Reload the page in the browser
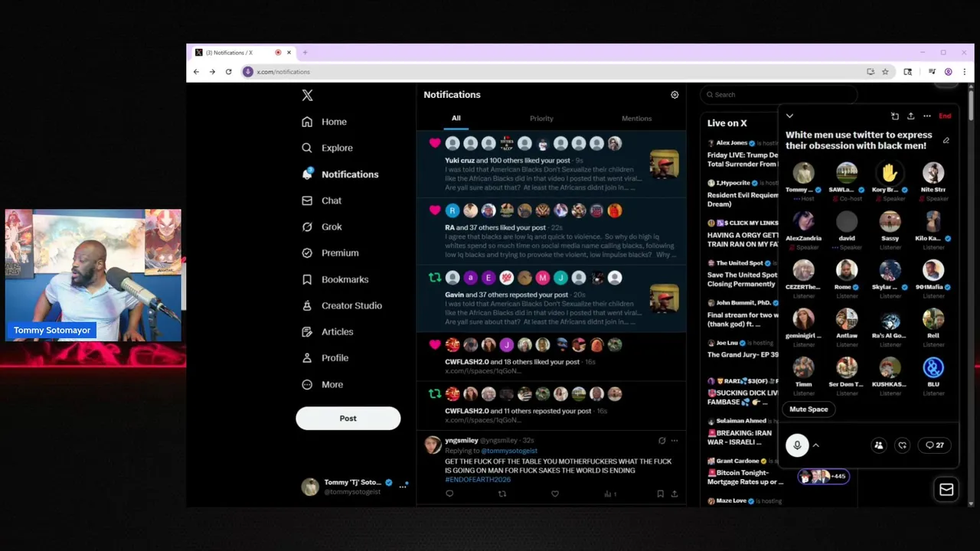The image size is (980, 551). 228,72
